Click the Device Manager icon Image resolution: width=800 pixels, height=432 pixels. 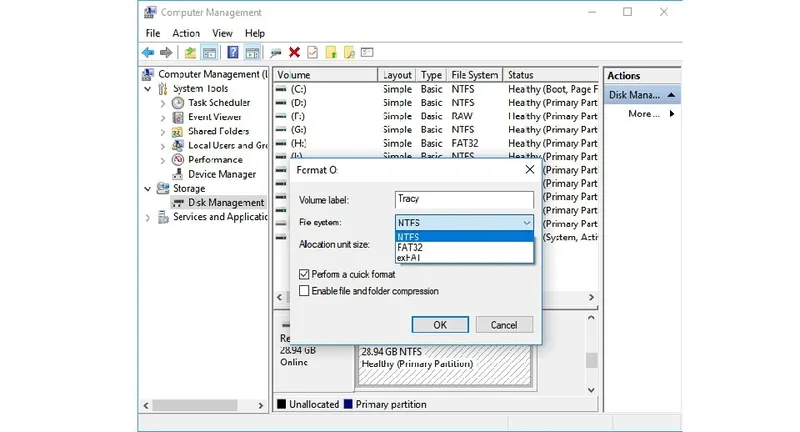coord(178,174)
